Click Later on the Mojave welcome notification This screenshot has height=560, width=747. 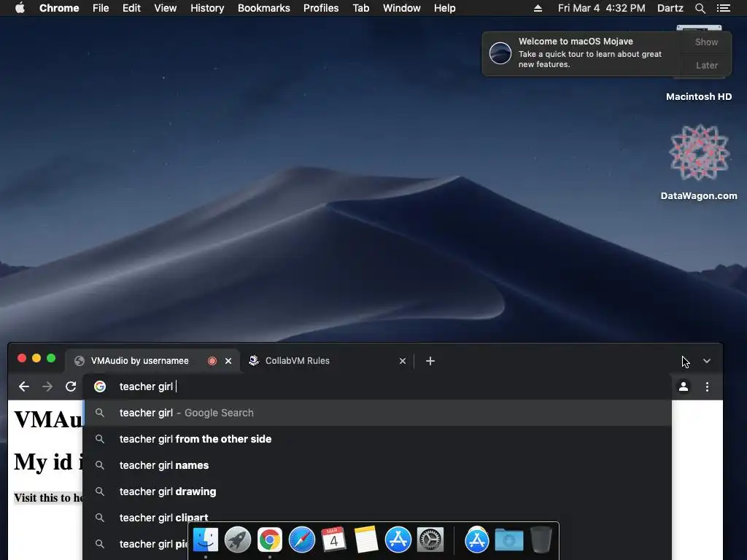[706, 65]
